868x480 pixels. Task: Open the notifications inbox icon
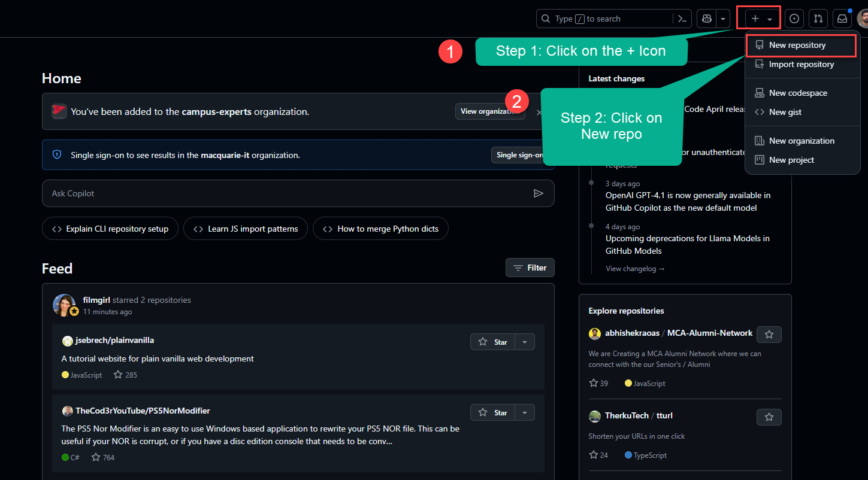[842, 19]
